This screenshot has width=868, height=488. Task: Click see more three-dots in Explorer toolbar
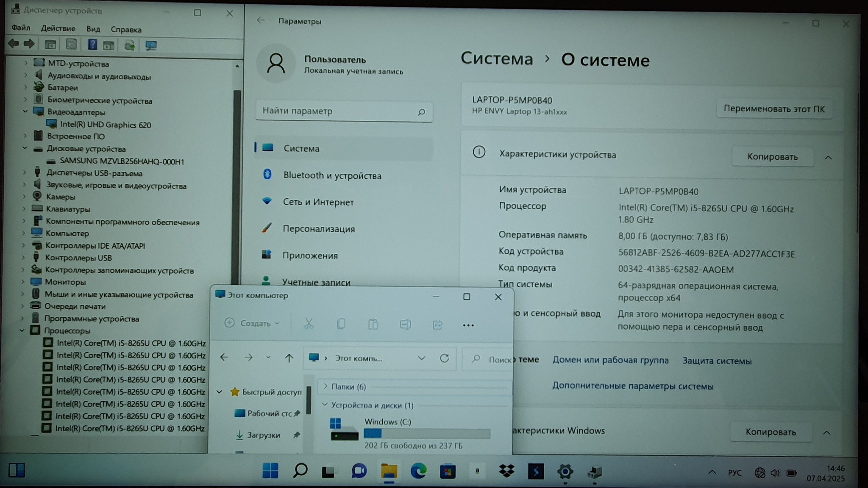pyautogui.click(x=468, y=325)
